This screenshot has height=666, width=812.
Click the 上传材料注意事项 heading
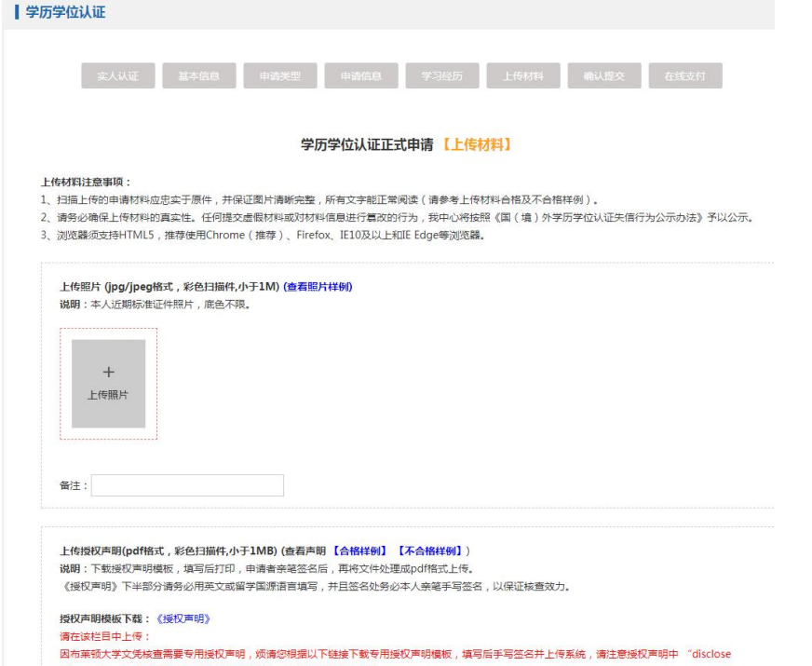click(x=88, y=183)
